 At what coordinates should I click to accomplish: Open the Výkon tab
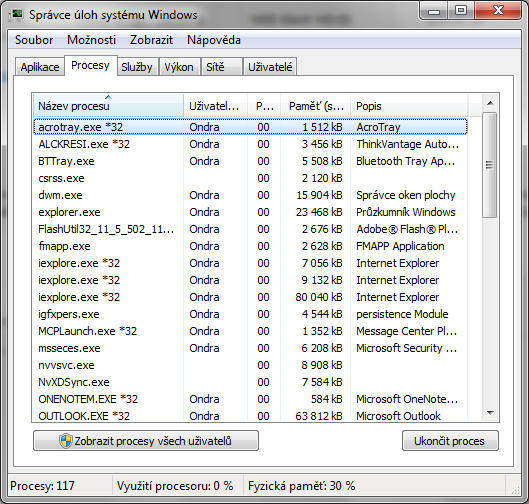[179, 67]
